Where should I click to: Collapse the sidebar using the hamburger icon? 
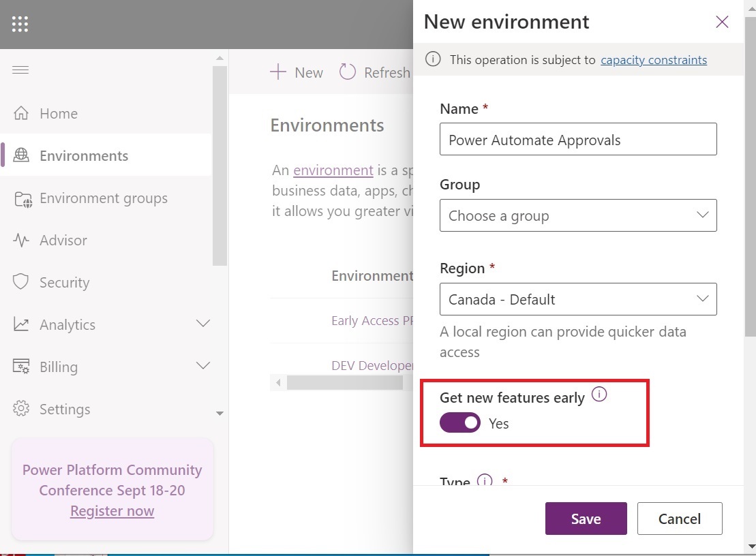20,69
